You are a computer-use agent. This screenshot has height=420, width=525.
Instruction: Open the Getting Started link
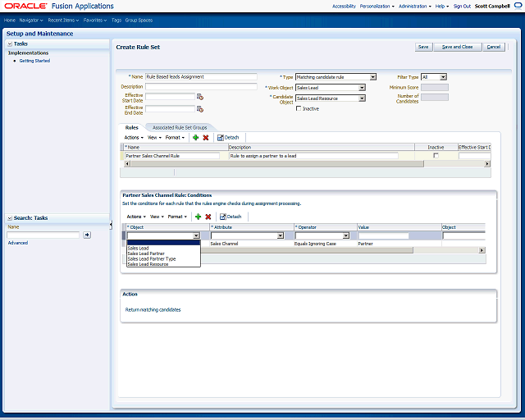34,61
